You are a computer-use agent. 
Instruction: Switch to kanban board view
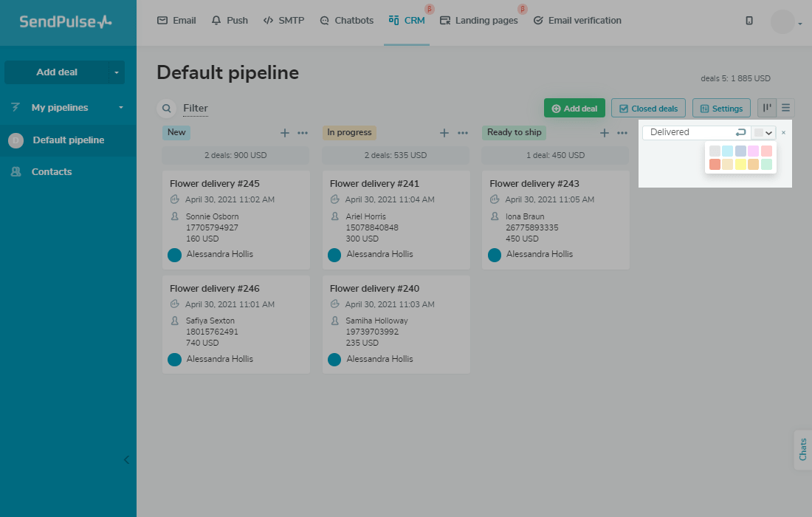pos(767,108)
